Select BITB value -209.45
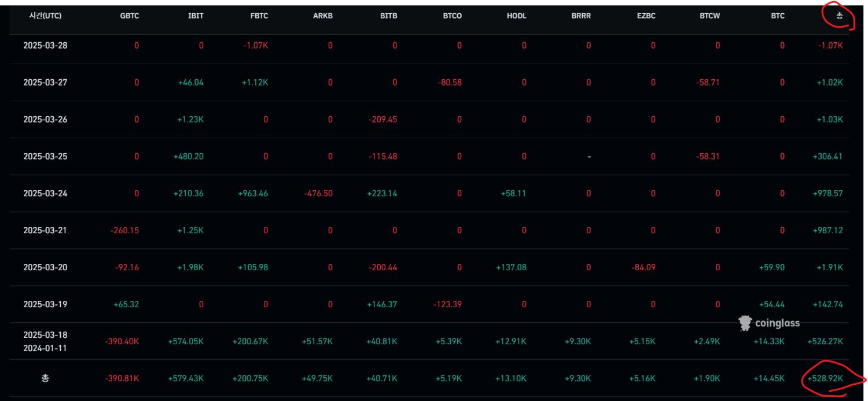The image size is (868, 401). [x=382, y=120]
